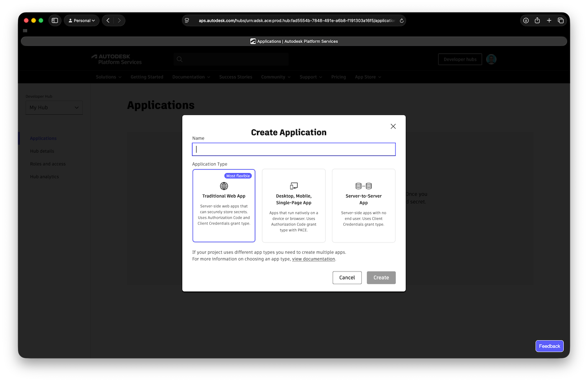Open the Personal profile dropdown

point(82,20)
